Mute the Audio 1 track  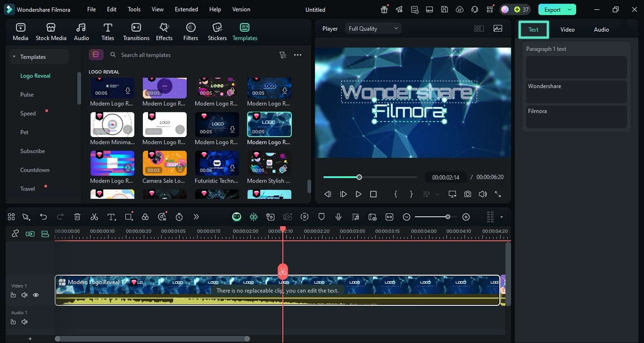[24, 322]
